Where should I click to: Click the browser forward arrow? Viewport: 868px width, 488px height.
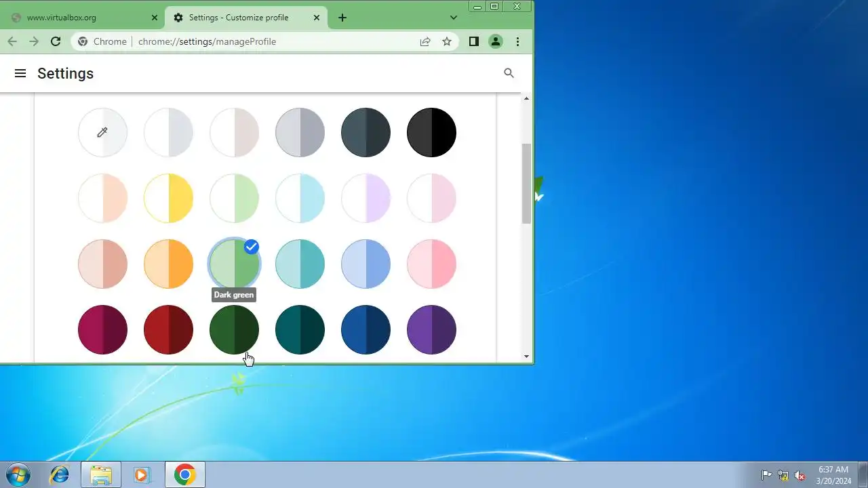point(34,41)
